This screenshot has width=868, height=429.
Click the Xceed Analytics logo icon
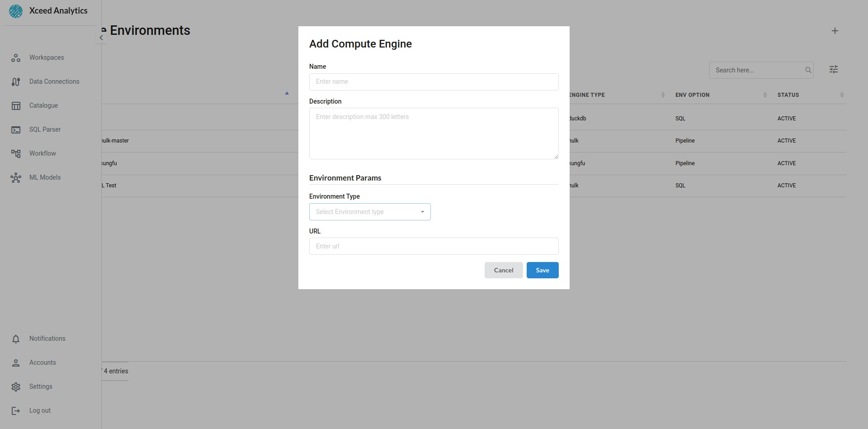click(16, 11)
